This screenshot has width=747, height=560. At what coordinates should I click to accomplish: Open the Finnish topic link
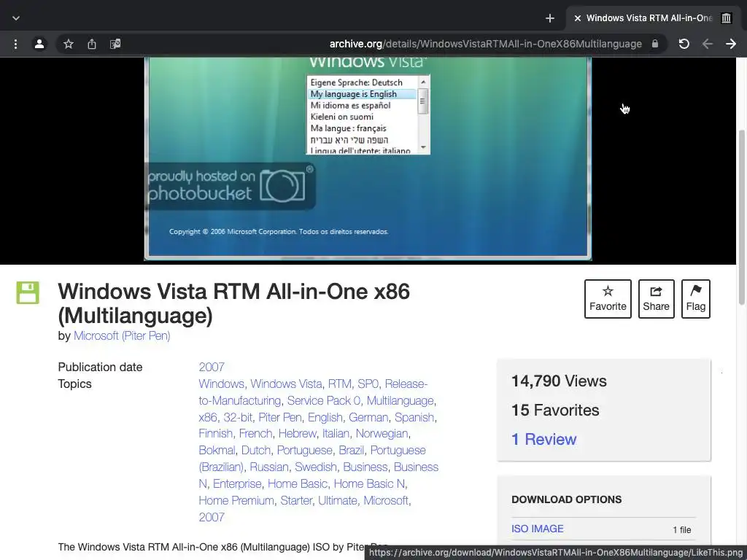click(215, 433)
